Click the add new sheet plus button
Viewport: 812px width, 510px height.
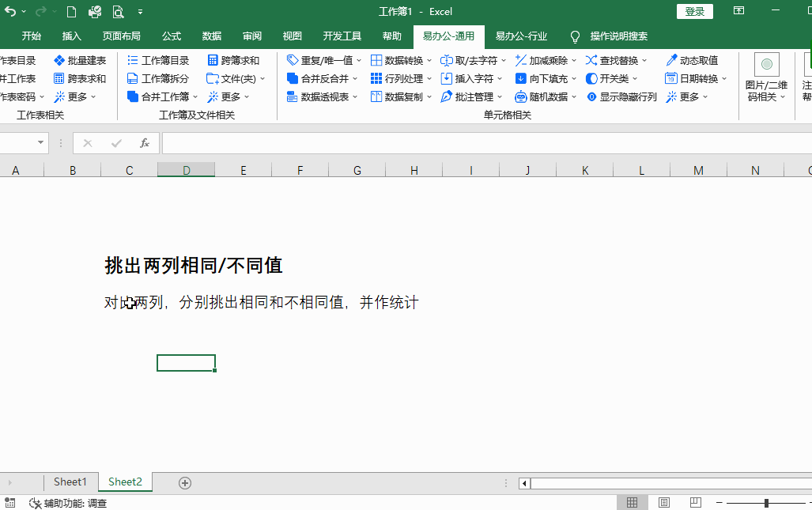tap(185, 483)
